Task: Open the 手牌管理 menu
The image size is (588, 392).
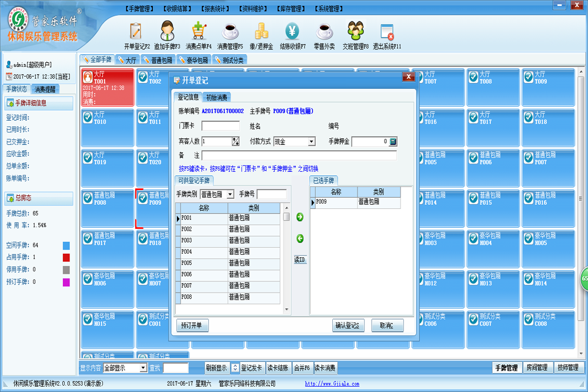Action: [x=139, y=9]
